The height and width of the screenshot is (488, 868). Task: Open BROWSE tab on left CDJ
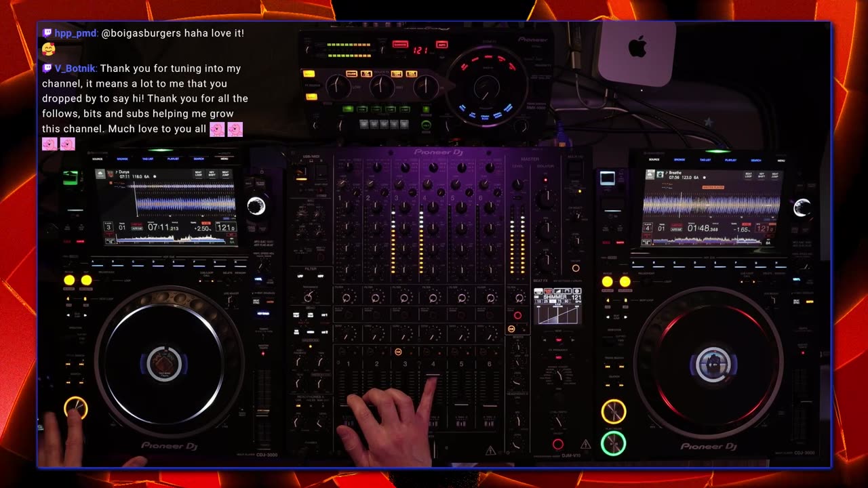[x=123, y=159]
